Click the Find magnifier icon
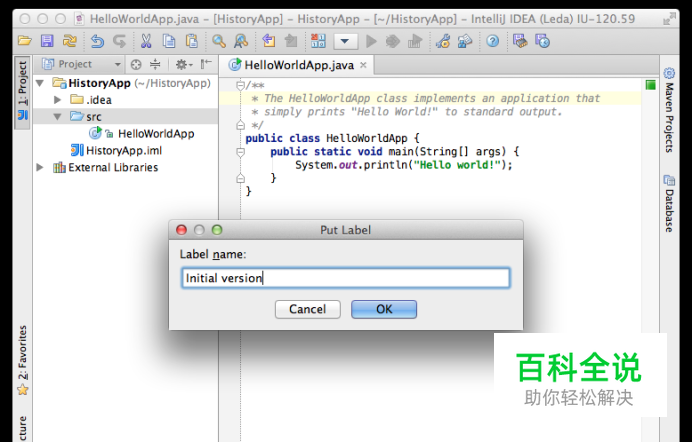 [x=218, y=41]
